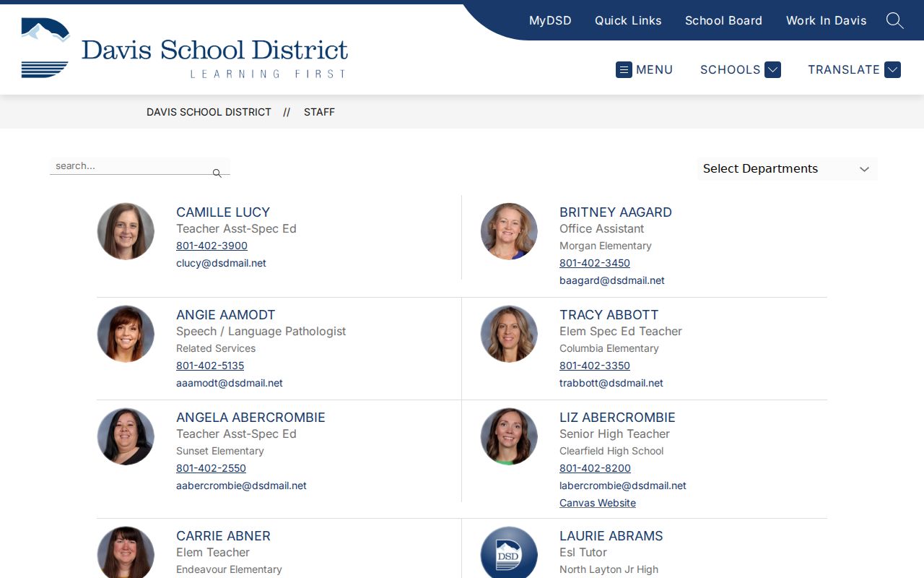Expand the SCHOOLS dropdown chevron
Image resolution: width=924 pixels, height=578 pixels.
(772, 69)
